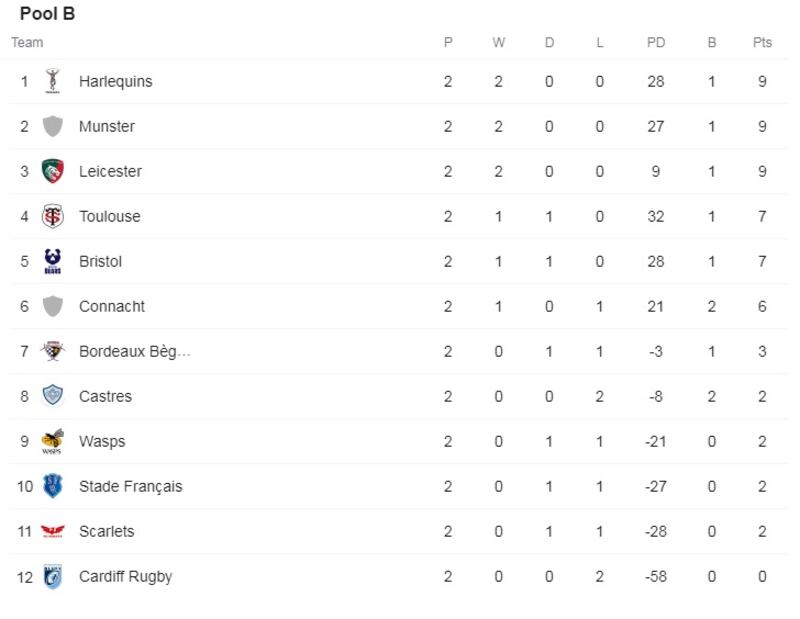The width and height of the screenshot is (800, 619).
Task: Select the Castres club crest
Action: 53,396
